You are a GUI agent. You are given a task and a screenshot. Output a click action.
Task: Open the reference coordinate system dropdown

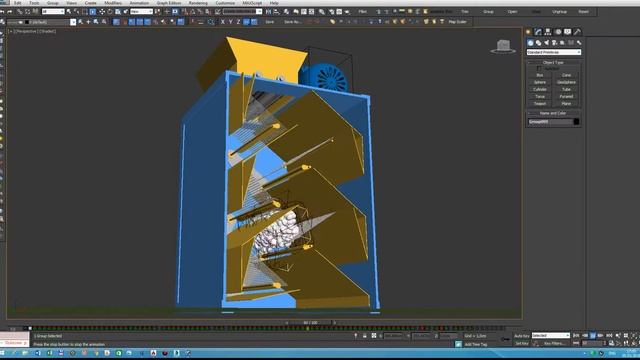coord(141,12)
